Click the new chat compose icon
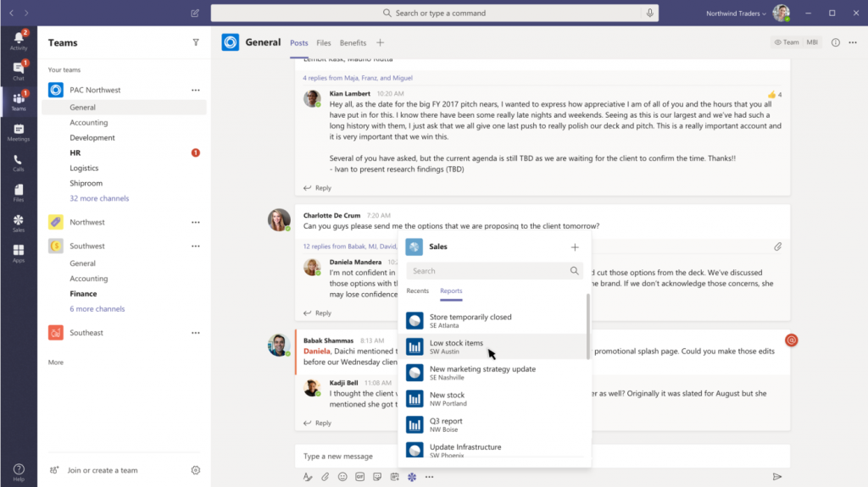868x487 pixels. click(196, 14)
